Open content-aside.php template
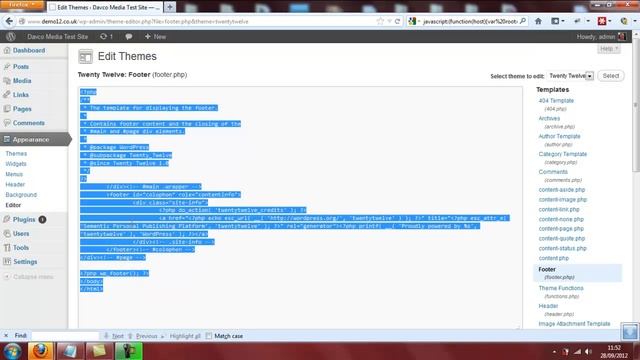This screenshot has height=360, width=640. [x=562, y=190]
